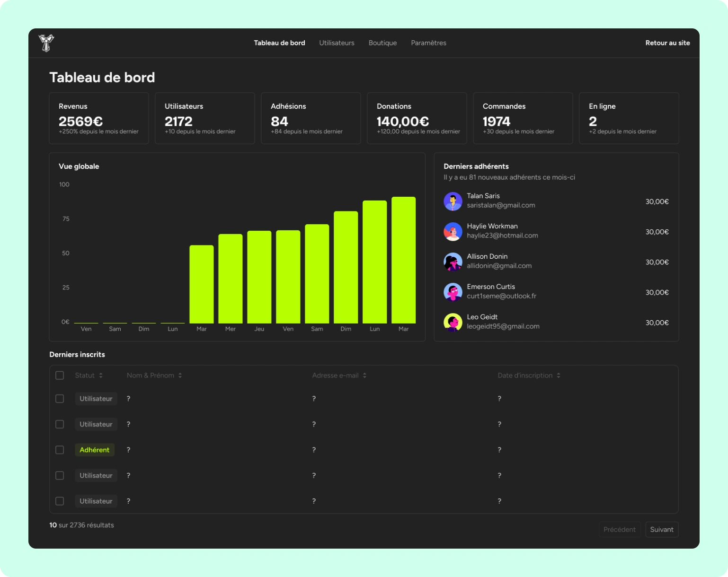The height and width of the screenshot is (577, 728).
Task: Click the "10 sur 2736 résultats" count
Action: (81, 525)
